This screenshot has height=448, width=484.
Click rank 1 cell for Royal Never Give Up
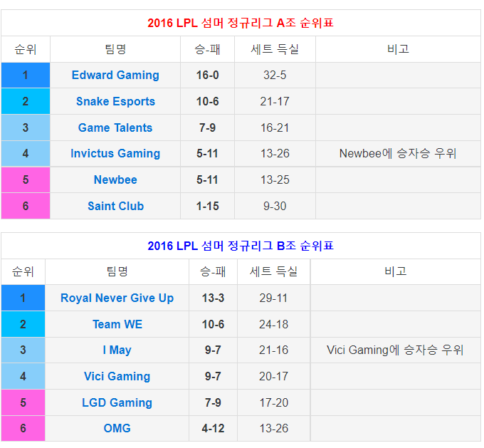point(23,298)
